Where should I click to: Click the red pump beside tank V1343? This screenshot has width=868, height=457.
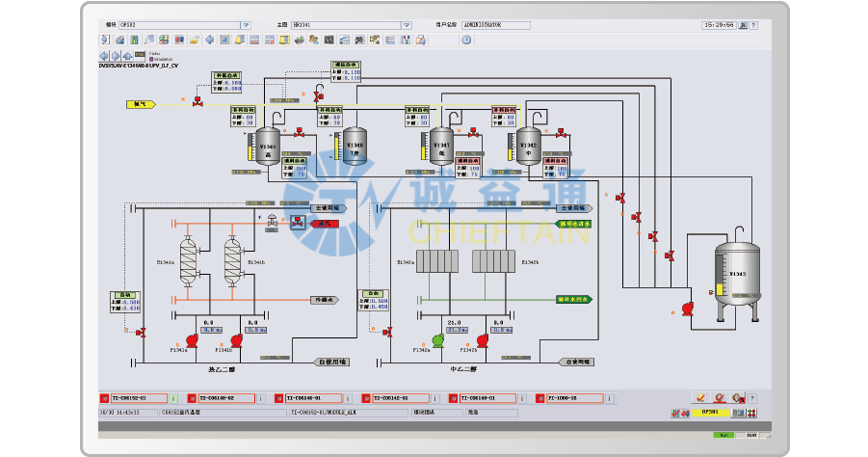[x=687, y=309]
